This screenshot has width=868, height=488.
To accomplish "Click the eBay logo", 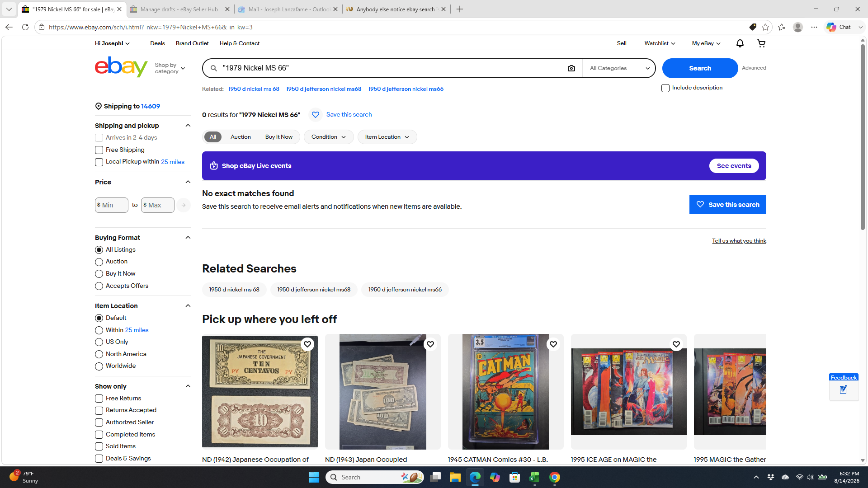I will [x=121, y=67].
